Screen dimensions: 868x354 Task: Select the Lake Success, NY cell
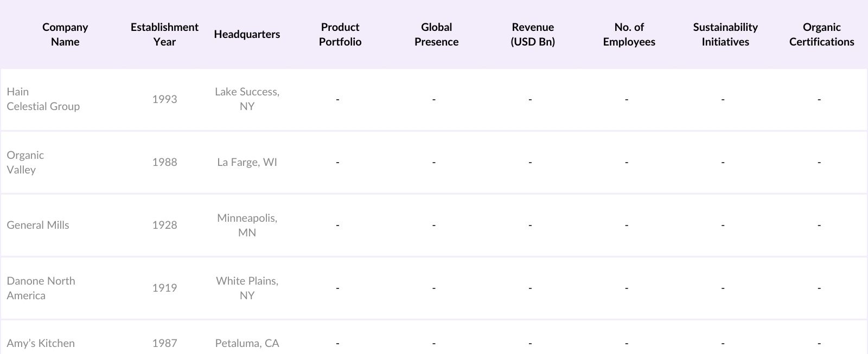[x=247, y=99]
